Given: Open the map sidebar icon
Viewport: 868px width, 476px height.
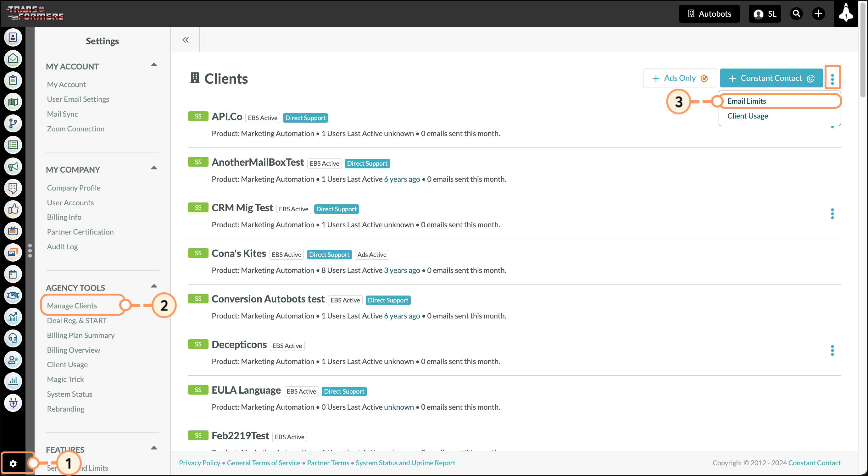Looking at the screenshot, I should (x=13, y=102).
